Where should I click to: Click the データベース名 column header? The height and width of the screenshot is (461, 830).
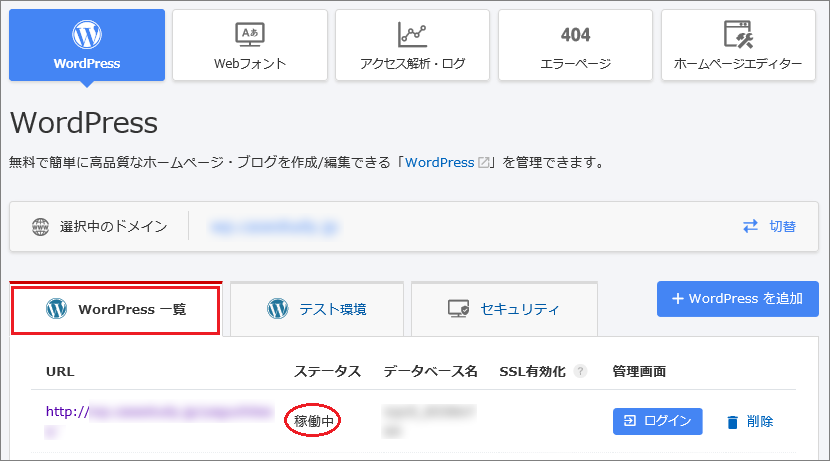point(430,372)
